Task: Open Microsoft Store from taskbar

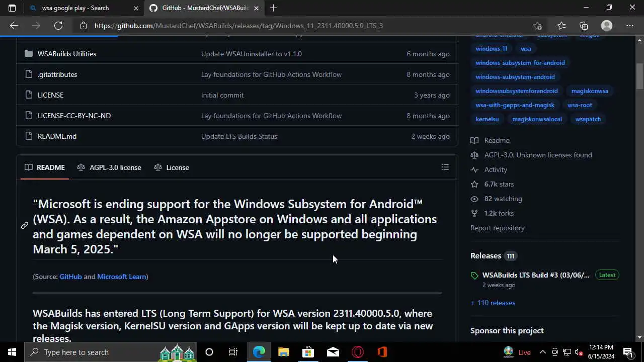Action: [x=308, y=352]
